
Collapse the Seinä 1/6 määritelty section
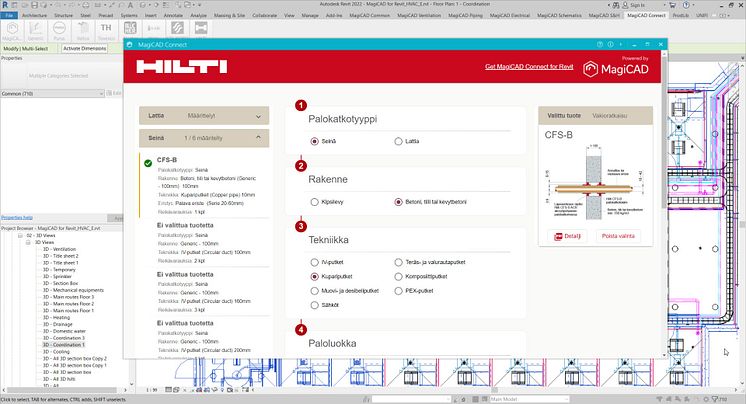204,138
